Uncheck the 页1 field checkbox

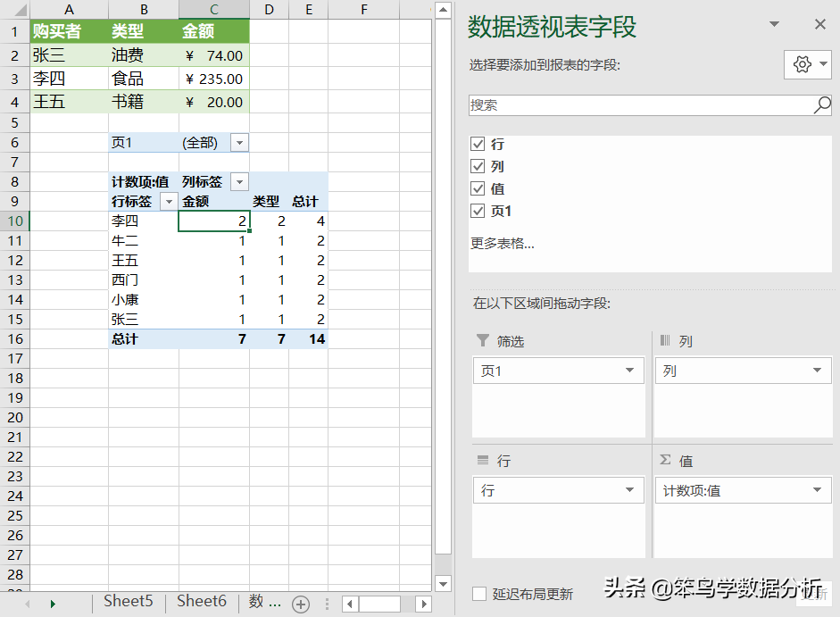pos(478,212)
